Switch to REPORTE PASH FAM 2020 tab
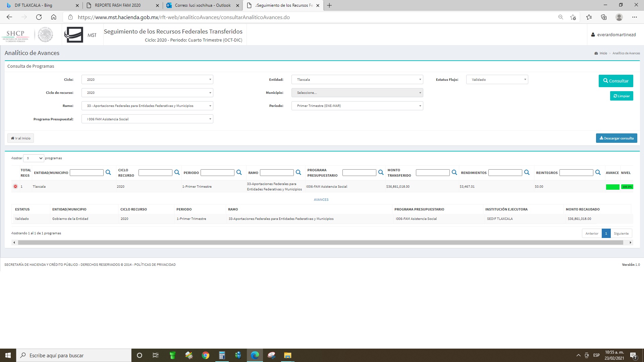 click(x=118, y=5)
